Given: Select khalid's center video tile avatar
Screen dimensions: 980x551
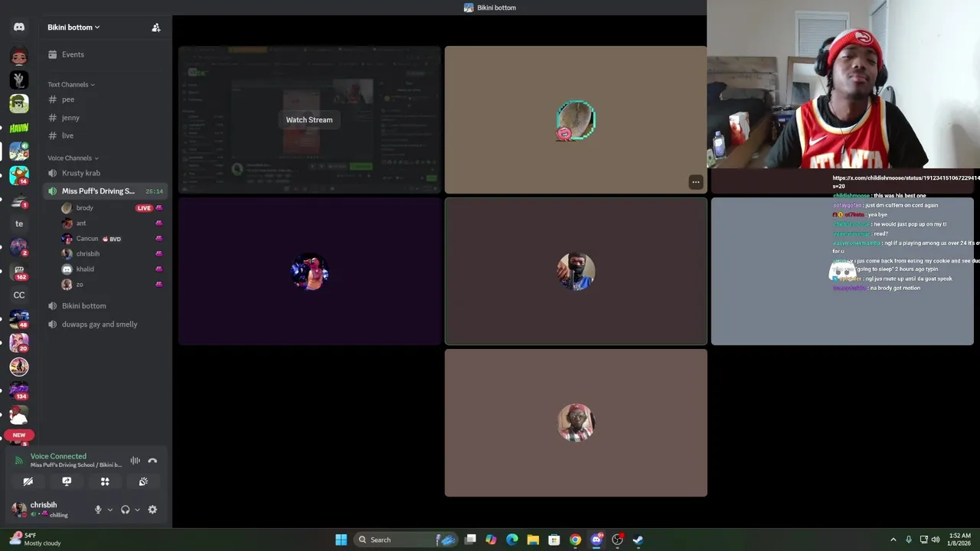Looking at the screenshot, I should (576, 272).
